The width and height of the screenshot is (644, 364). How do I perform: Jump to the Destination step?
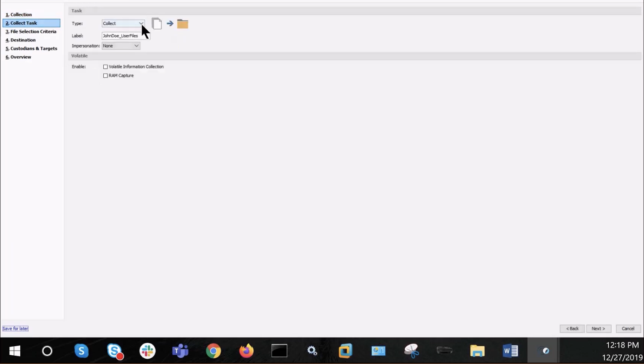tap(22, 40)
